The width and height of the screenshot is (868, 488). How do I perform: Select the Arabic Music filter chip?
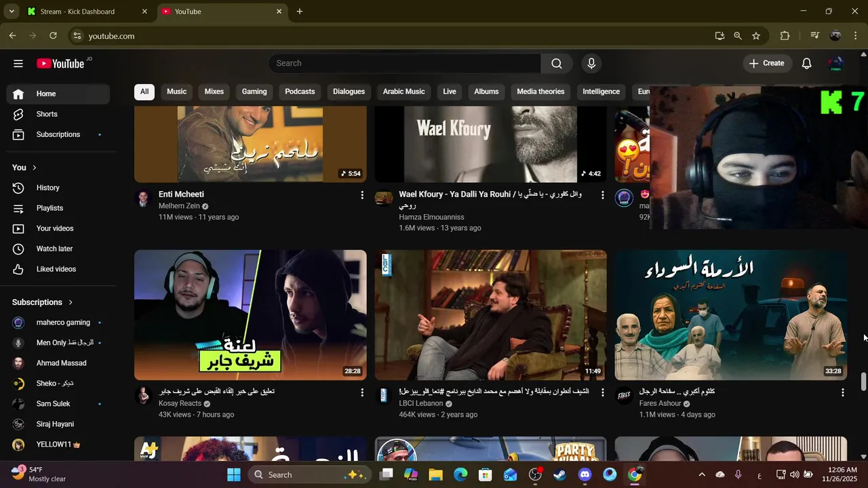pos(403,91)
